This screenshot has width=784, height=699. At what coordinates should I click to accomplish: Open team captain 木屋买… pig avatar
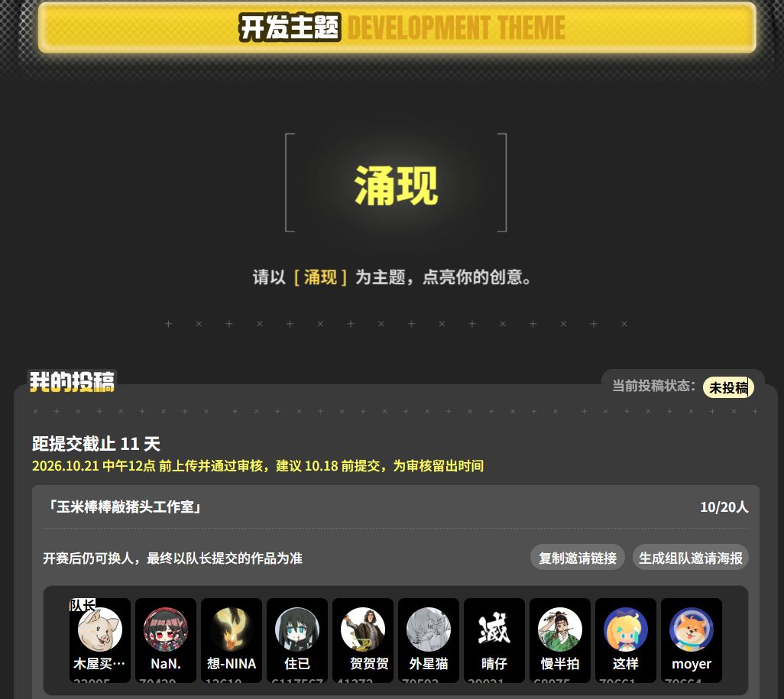[x=100, y=629]
